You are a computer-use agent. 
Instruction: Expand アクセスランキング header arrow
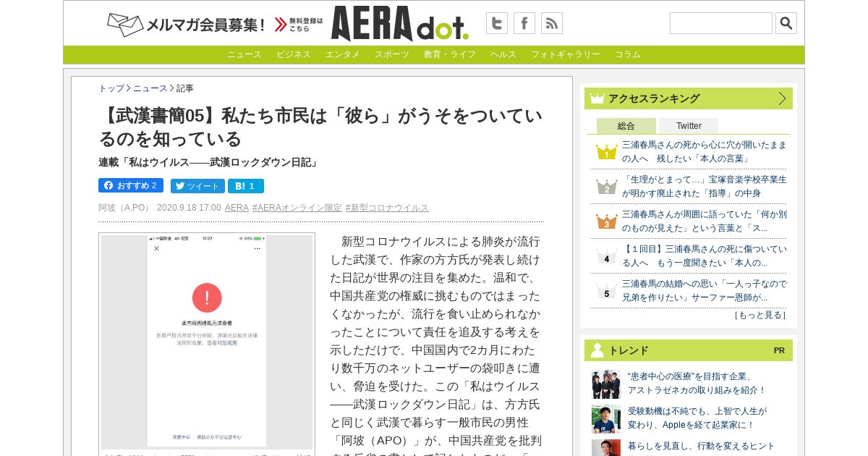tap(782, 98)
